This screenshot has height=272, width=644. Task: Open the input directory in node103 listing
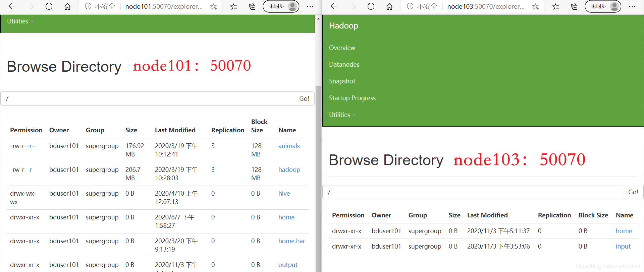[x=623, y=246]
